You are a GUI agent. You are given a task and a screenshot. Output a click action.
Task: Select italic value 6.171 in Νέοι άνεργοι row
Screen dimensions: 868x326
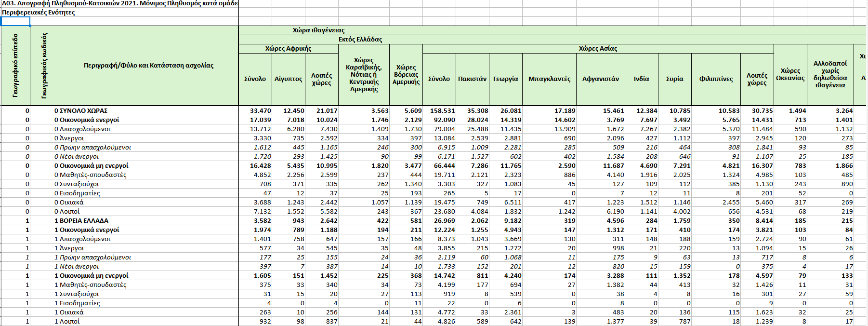point(447,157)
